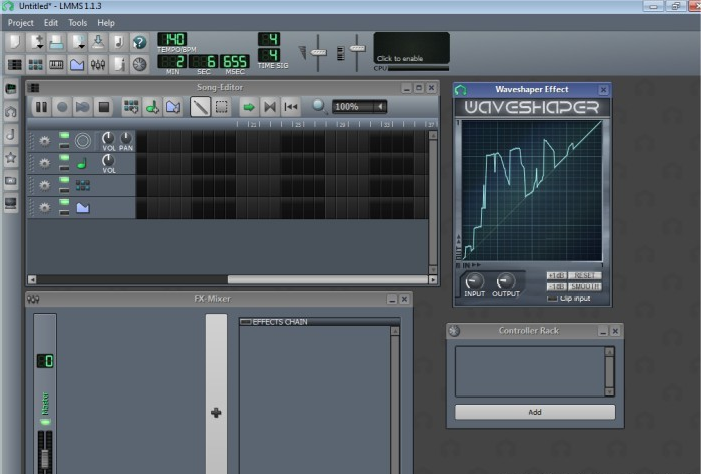The height and width of the screenshot is (474, 701).
Task: Open first track's gear actions menu
Action: 44,141
